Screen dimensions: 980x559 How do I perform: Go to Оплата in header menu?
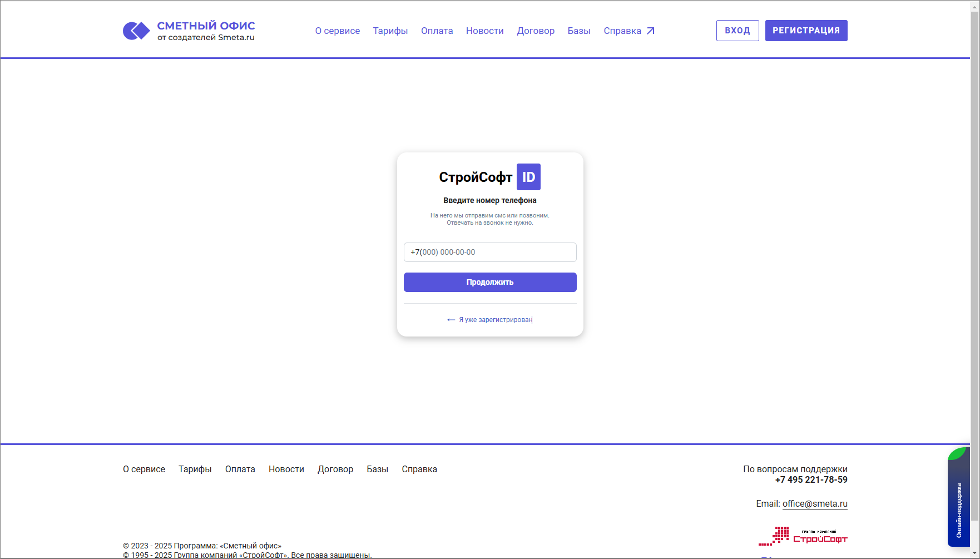(437, 31)
